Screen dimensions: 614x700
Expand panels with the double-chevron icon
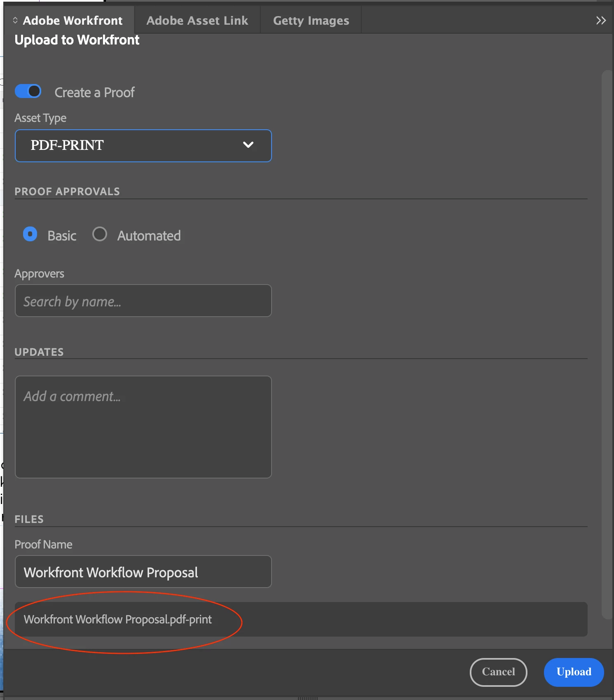point(601,20)
